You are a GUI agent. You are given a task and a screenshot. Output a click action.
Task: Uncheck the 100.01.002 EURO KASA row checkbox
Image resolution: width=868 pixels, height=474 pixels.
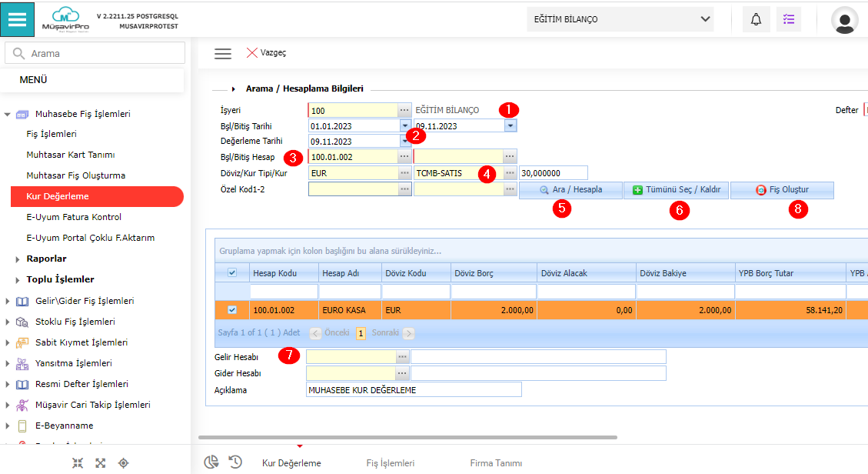point(232,310)
